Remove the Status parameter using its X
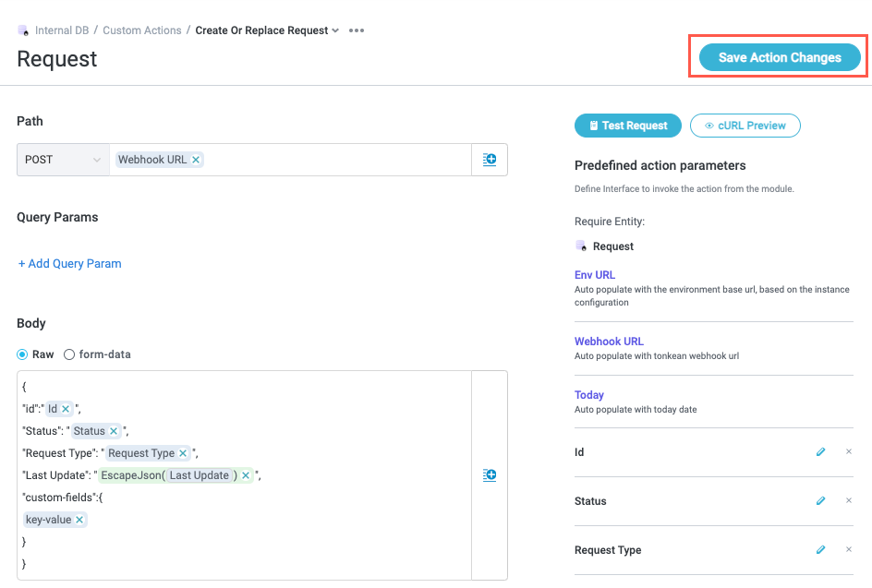Image resolution: width=872 pixels, height=588 pixels. click(849, 501)
